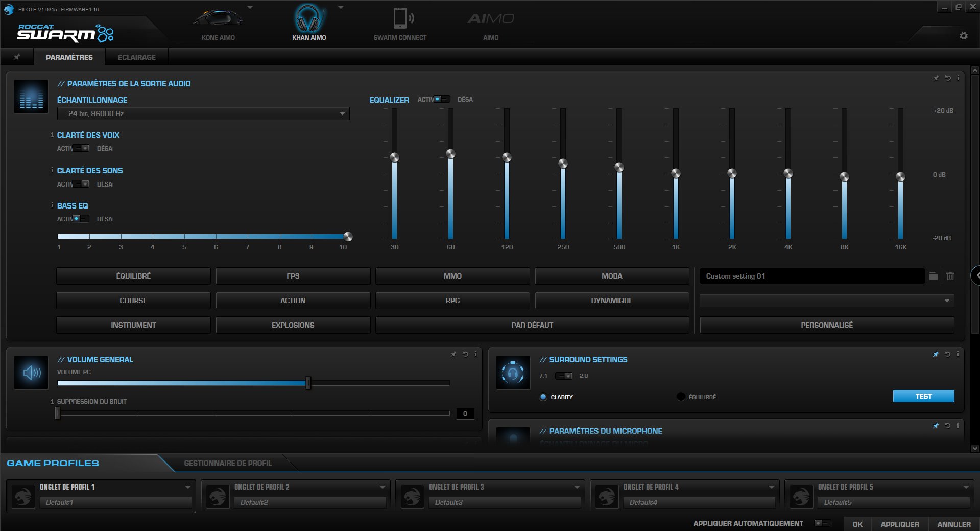Click the pin icon beside Paramètres tab
This screenshot has width=980, height=531.
(x=17, y=57)
